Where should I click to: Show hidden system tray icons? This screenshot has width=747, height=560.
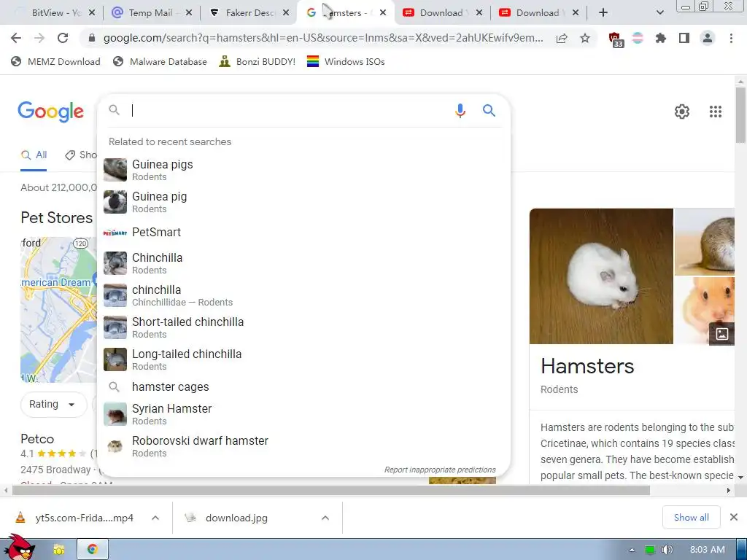[632, 550]
